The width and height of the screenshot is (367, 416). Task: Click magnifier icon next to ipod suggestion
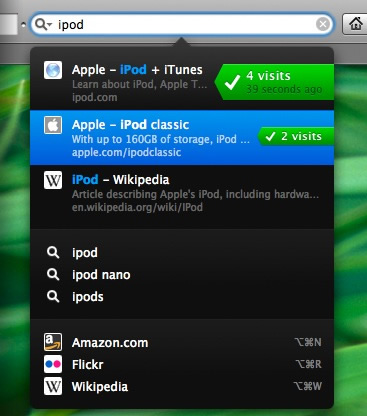53,253
